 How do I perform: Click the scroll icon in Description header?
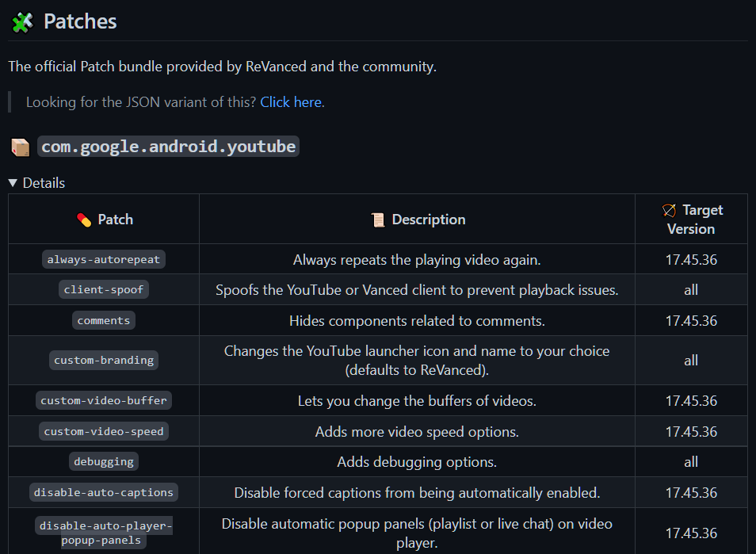click(x=378, y=220)
